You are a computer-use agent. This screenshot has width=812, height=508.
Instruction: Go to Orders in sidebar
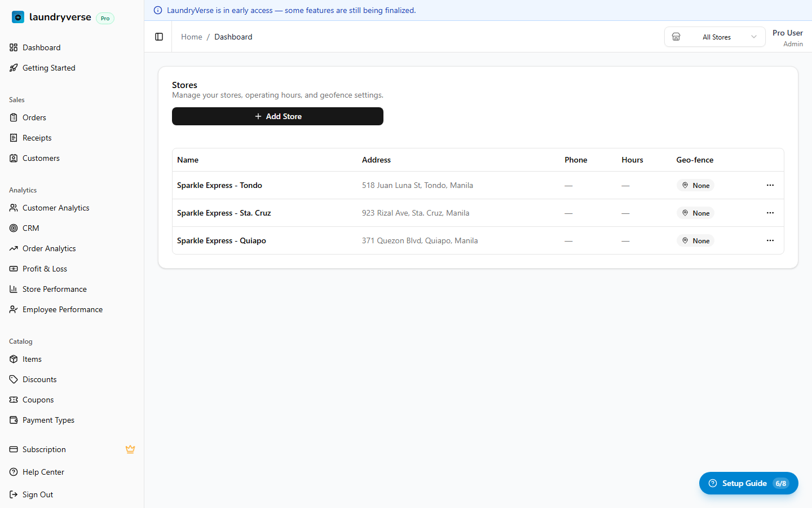click(34, 117)
